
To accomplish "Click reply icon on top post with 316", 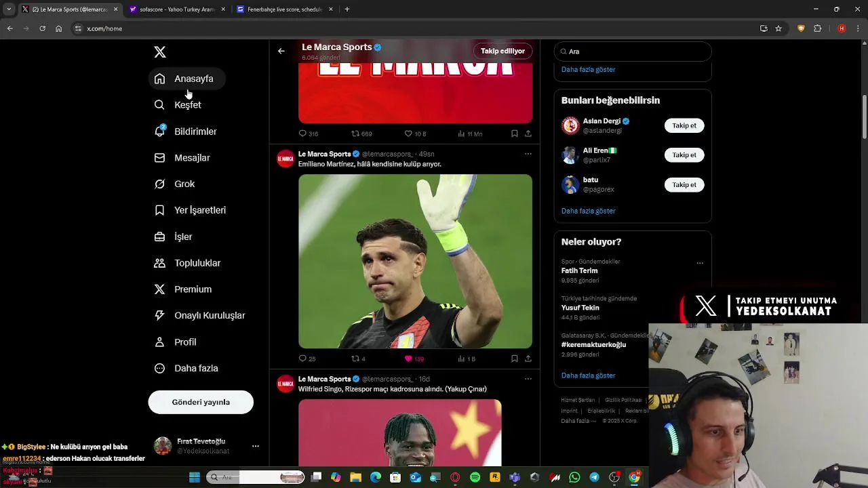I will [x=303, y=134].
